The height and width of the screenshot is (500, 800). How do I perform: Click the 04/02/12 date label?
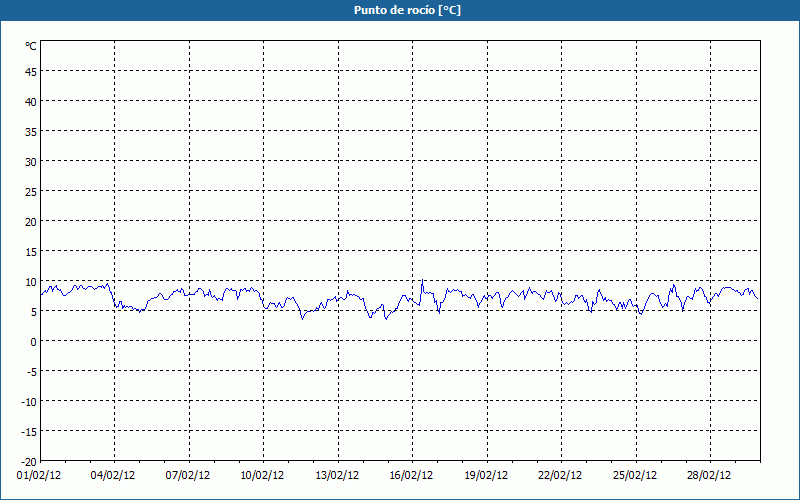(113, 476)
